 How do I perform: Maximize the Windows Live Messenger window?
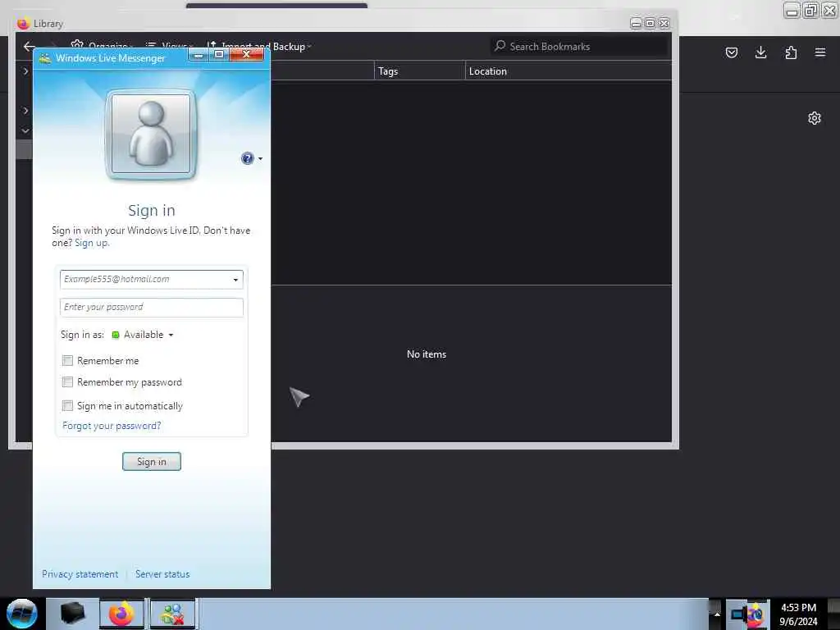click(x=218, y=55)
